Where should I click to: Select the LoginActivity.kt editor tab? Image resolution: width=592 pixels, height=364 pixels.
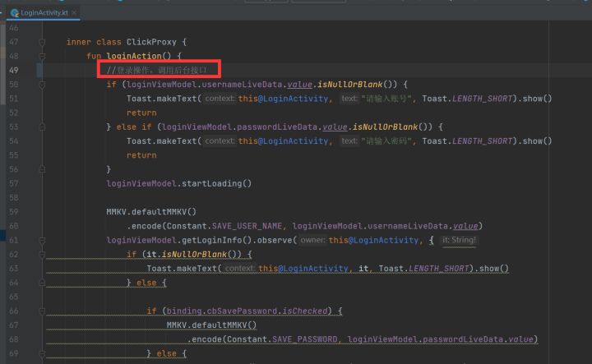click(x=44, y=13)
